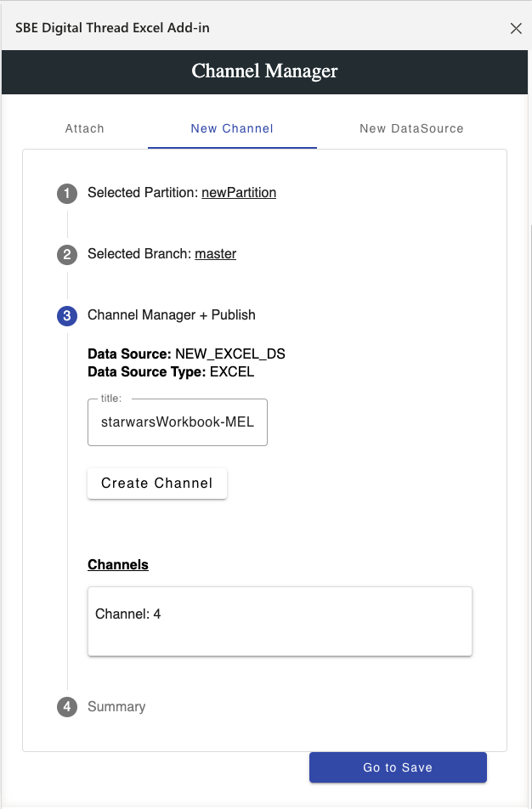Image resolution: width=532 pixels, height=809 pixels.
Task: Open the master branch link
Action: coord(216,254)
